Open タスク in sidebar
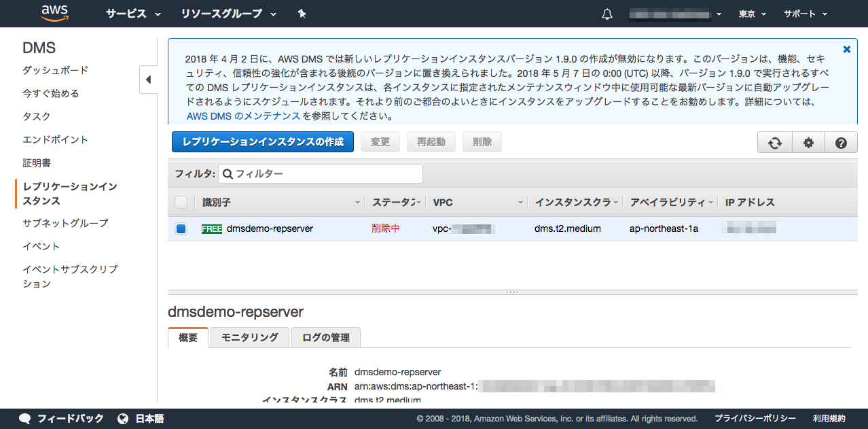 (x=37, y=116)
